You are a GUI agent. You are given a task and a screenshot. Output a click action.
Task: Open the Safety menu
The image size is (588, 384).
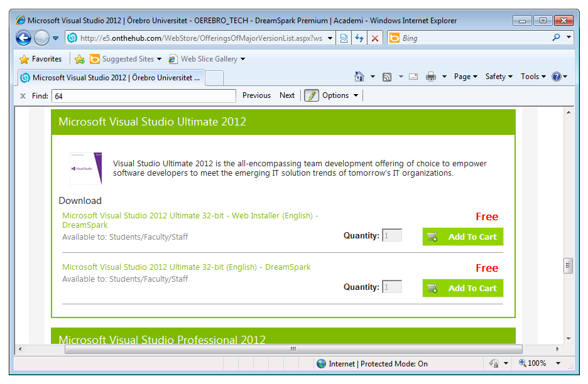click(499, 77)
